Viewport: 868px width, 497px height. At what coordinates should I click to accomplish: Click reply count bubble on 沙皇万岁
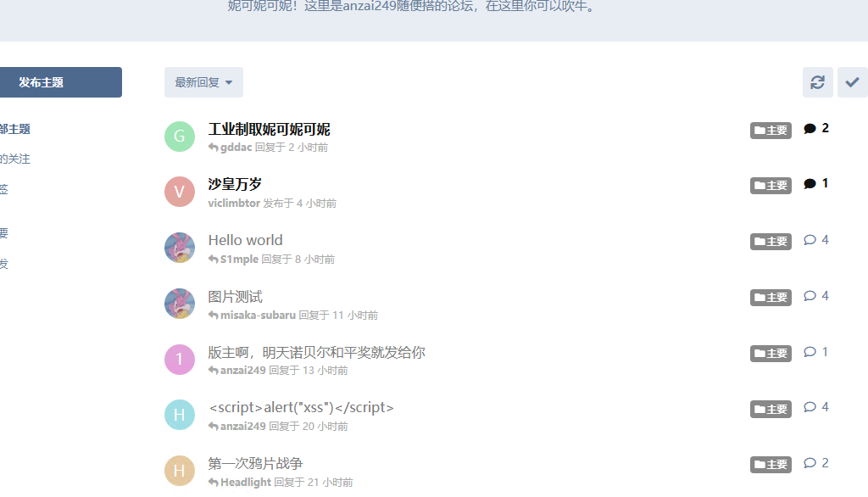point(816,183)
